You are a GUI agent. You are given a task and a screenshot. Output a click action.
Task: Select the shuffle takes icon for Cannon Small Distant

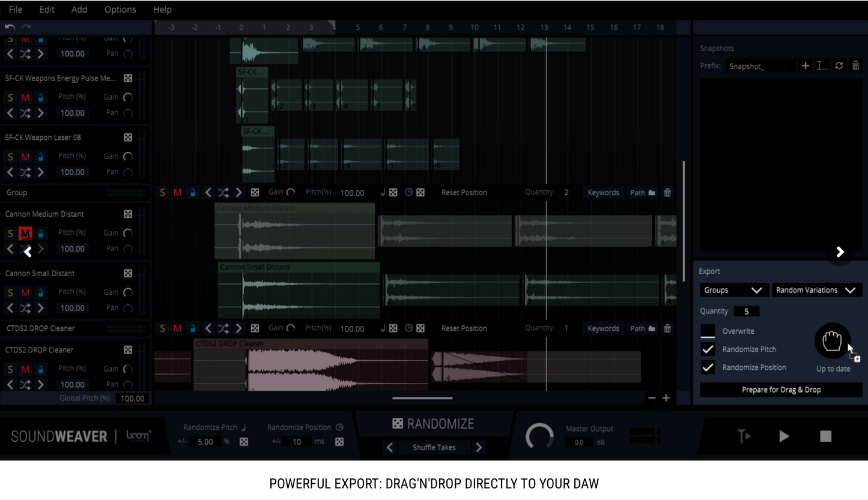[x=25, y=307]
